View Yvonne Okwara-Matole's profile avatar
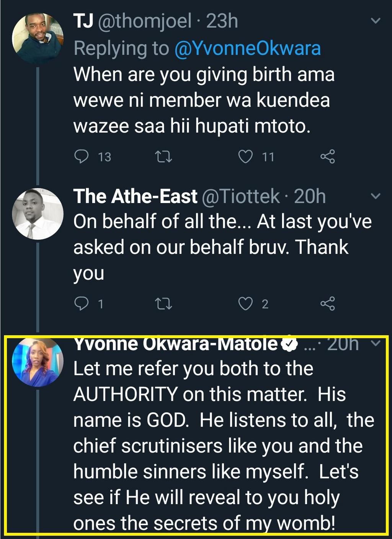 pos(38,361)
